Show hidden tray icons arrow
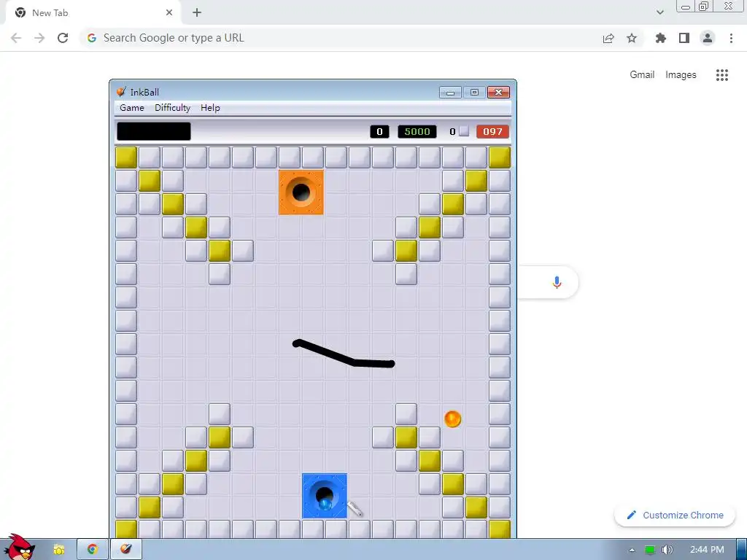Screen dimensions: 747x560 (x=632, y=550)
